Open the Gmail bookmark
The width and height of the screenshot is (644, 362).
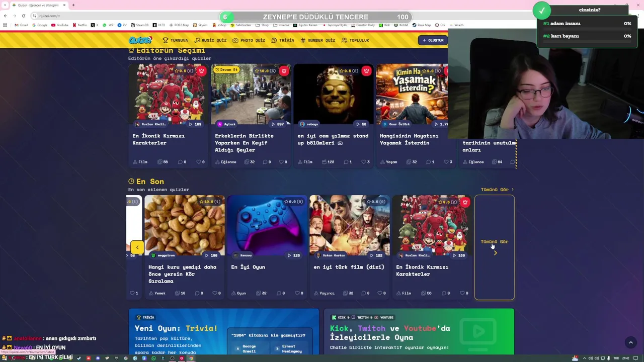[x=21, y=25]
